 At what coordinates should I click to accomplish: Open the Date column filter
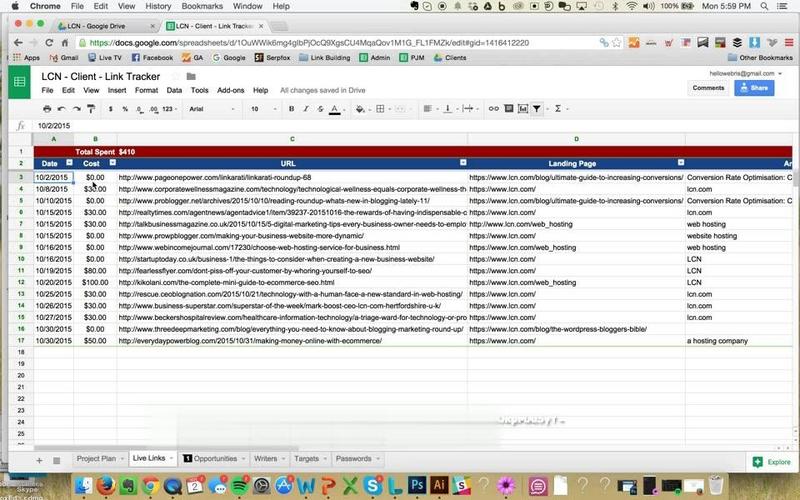coord(69,163)
